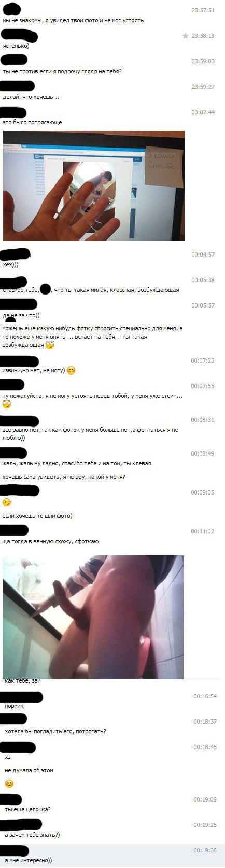The image size is (225, 868).
Task: Click the 00:11:02 message timestamp
Action: coord(203,531)
